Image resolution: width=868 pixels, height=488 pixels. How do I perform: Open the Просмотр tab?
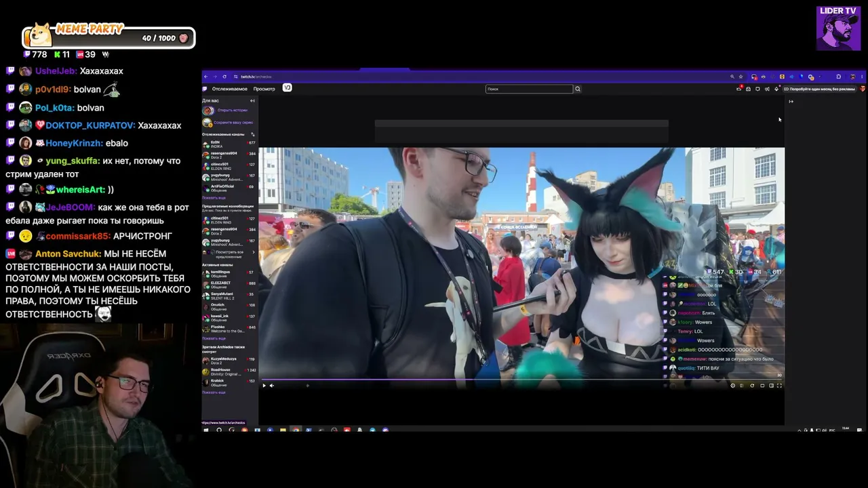pyautogui.click(x=264, y=89)
